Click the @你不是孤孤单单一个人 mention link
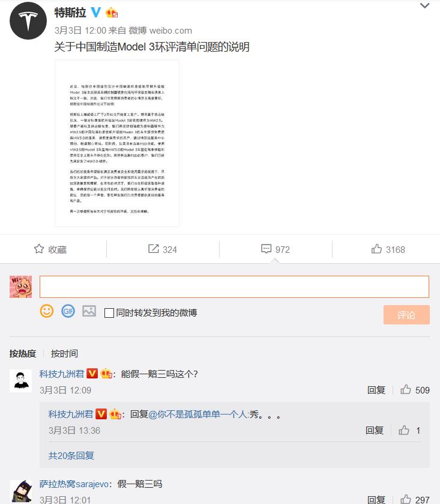 (198, 414)
